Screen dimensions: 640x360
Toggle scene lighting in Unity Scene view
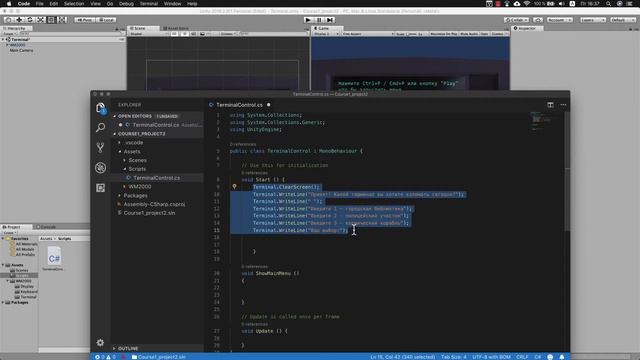click(184, 34)
